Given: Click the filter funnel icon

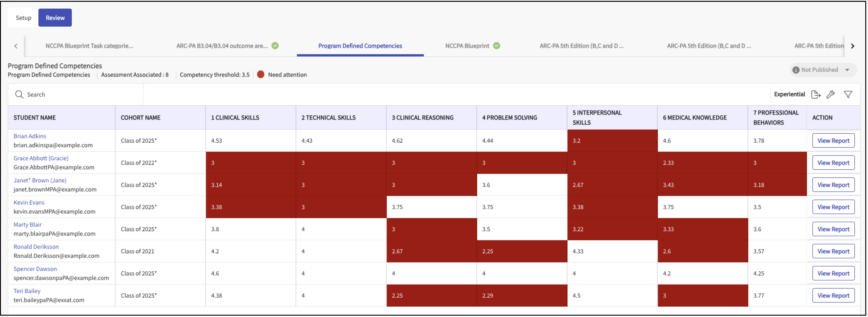Looking at the screenshot, I should click(x=848, y=95).
